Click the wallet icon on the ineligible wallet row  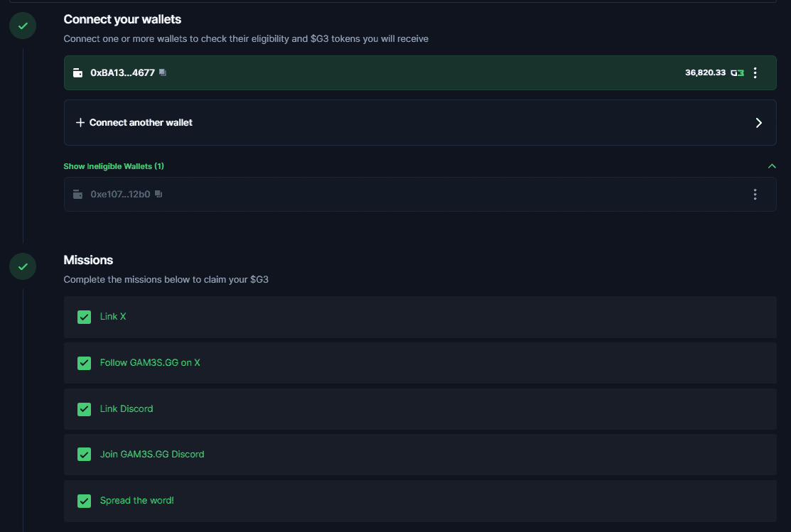pos(78,194)
